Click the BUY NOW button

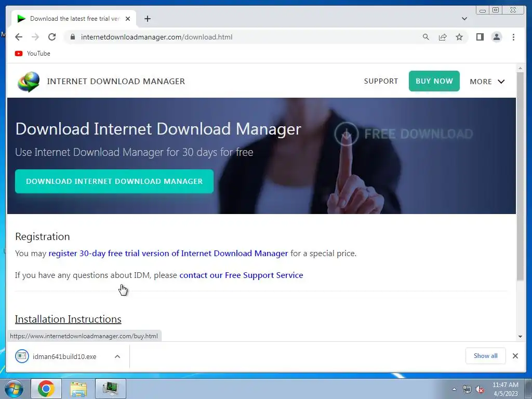[434, 81]
